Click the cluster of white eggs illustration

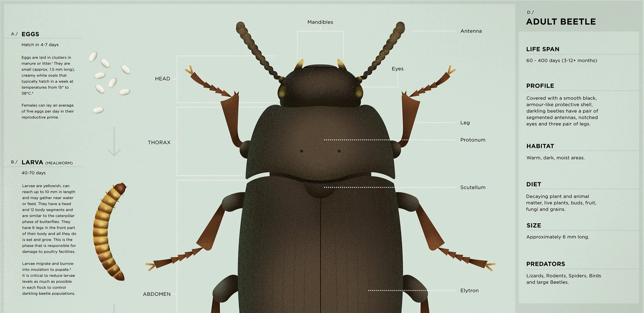[x=110, y=82]
